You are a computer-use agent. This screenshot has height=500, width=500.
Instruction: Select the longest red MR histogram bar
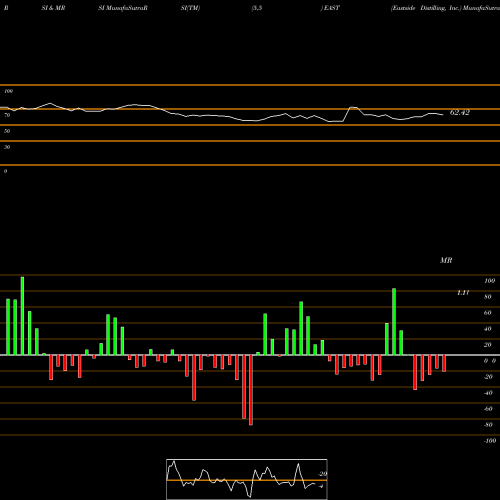click(251, 390)
